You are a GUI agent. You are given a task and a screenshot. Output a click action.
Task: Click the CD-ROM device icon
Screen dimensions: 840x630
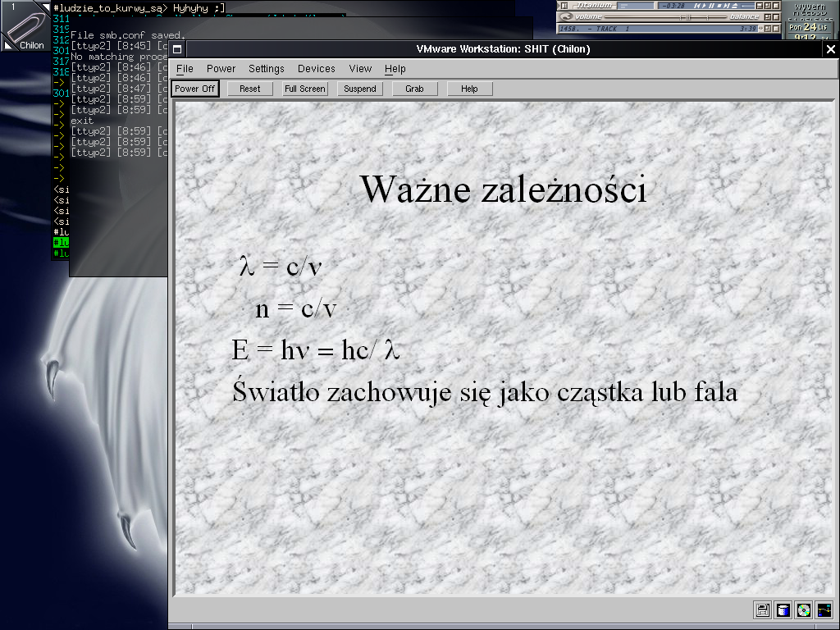click(804, 609)
